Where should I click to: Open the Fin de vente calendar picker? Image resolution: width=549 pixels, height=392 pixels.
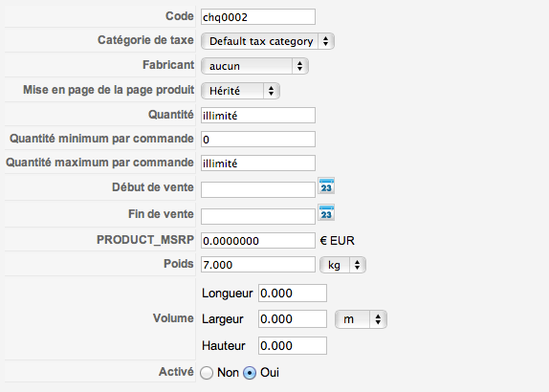(x=326, y=212)
